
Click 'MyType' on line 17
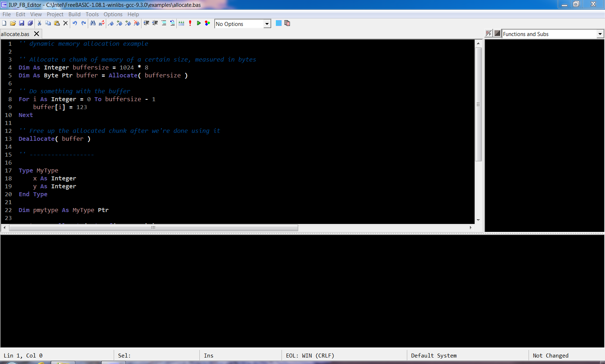tap(47, 170)
